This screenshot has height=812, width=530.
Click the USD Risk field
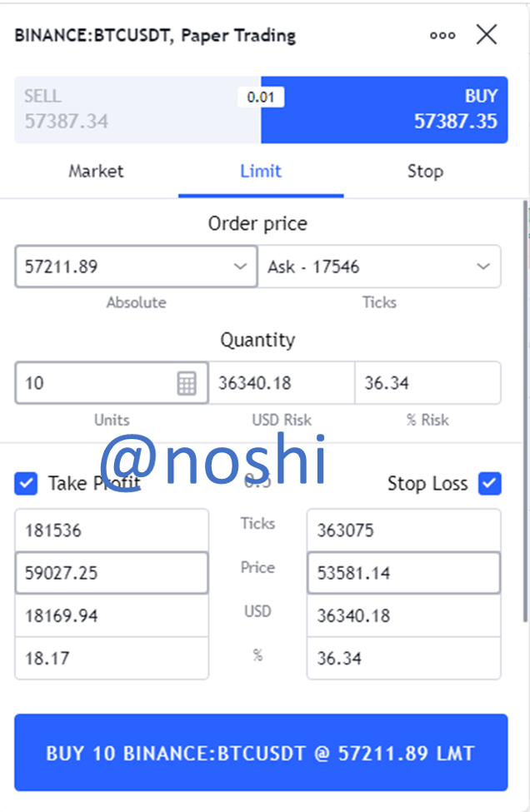(x=281, y=383)
